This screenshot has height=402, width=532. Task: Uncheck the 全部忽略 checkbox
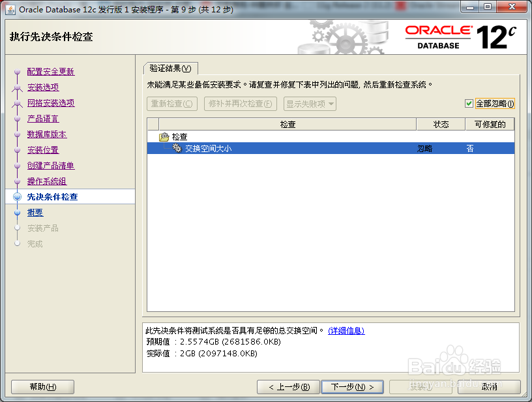(x=471, y=104)
